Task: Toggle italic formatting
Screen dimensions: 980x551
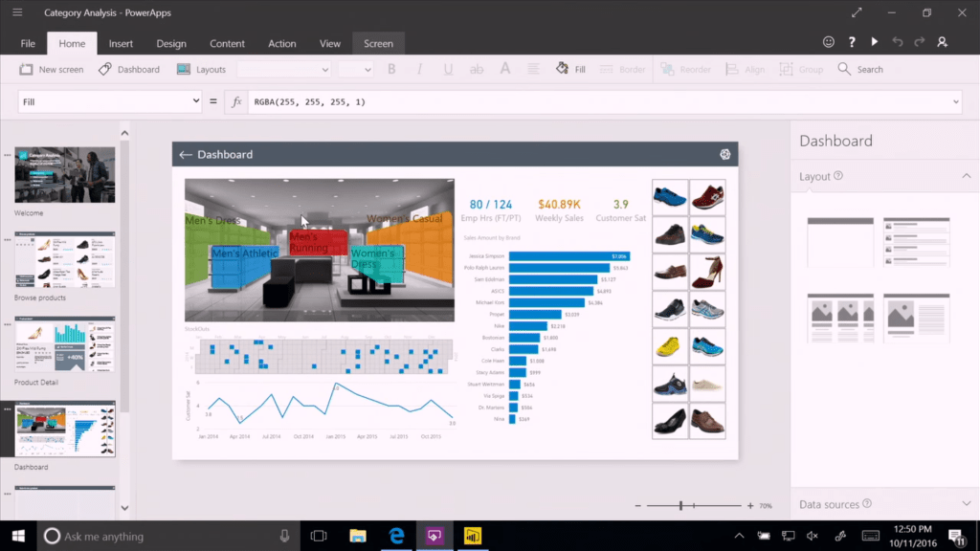Action: (419, 68)
